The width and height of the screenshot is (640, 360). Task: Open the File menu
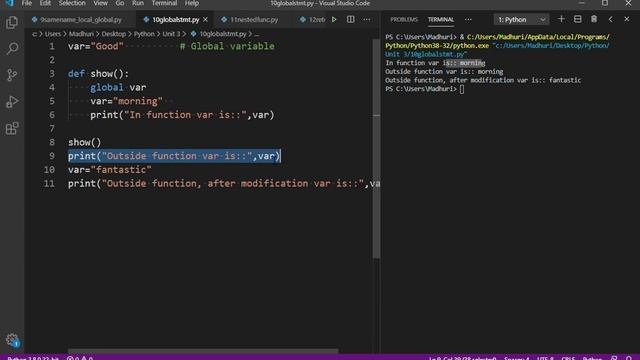pos(27,3)
